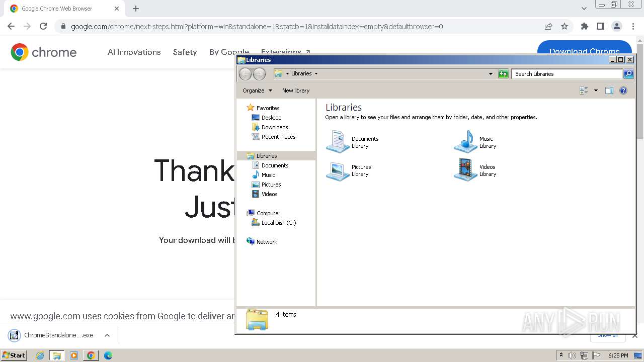The image size is (644, 362).
Task: Close the Google Chrome Web Browser tab
Action: point(117,9)
